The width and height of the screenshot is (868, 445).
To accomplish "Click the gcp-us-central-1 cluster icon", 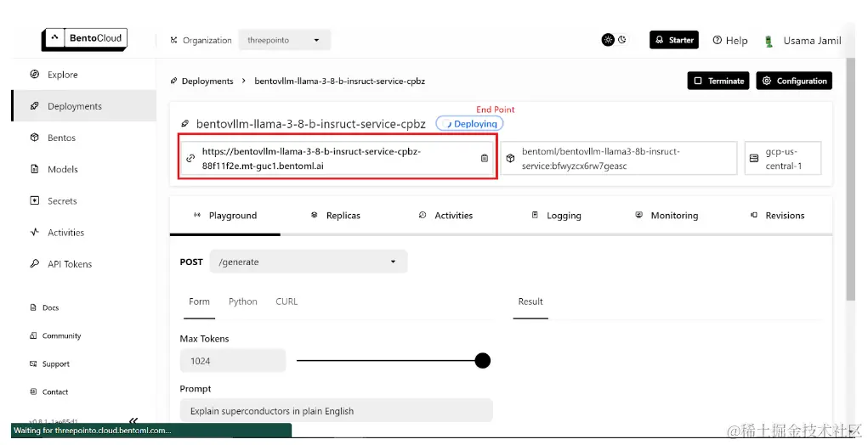I will pos(753,158).
